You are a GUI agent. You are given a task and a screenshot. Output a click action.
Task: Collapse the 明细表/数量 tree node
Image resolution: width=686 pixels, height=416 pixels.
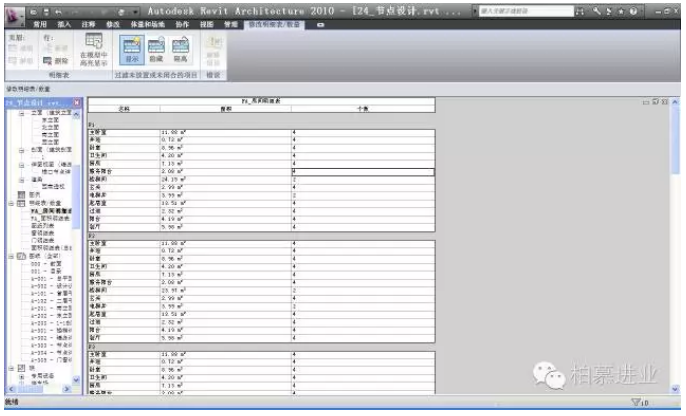[10, 203]
